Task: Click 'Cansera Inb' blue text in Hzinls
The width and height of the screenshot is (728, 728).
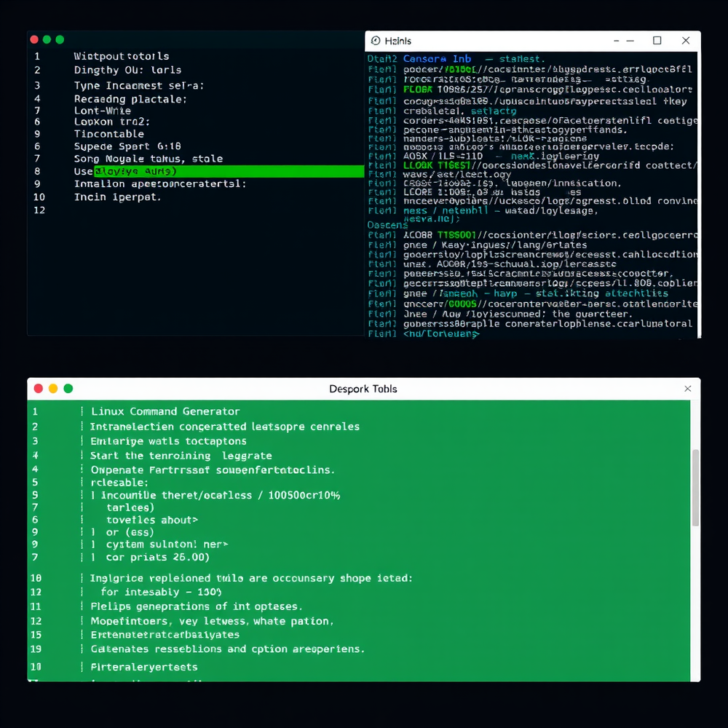Action: pos(437,59)
